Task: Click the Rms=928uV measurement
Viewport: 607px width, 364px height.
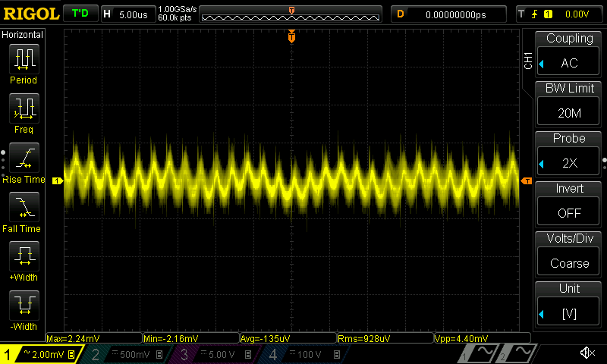Action: [385, 338]
